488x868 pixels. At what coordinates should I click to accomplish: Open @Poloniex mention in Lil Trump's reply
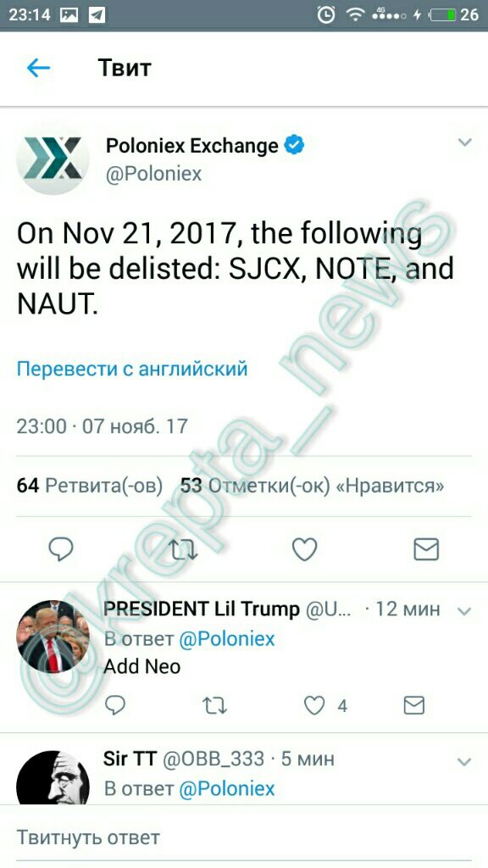(227, 639)
